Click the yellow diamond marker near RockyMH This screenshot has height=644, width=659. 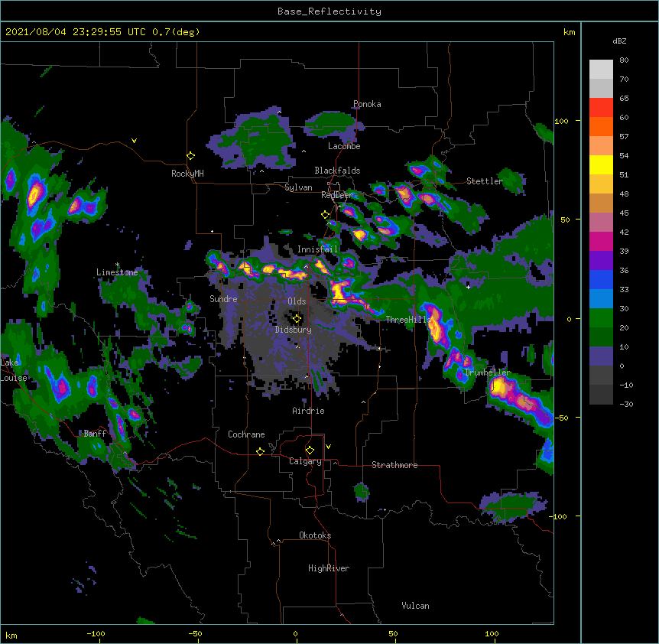[x=191, y=156]
